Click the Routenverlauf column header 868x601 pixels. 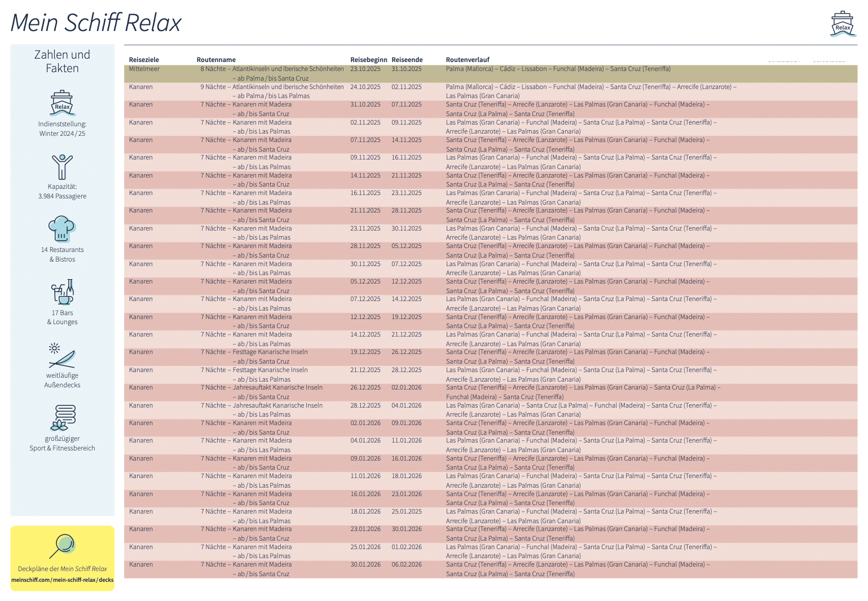click(468, 60)
